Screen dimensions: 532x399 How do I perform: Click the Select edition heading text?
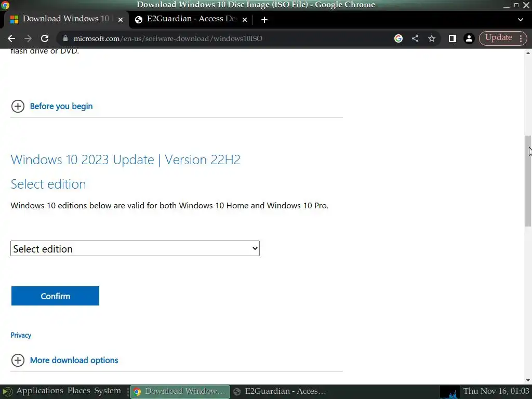(48, 184)
